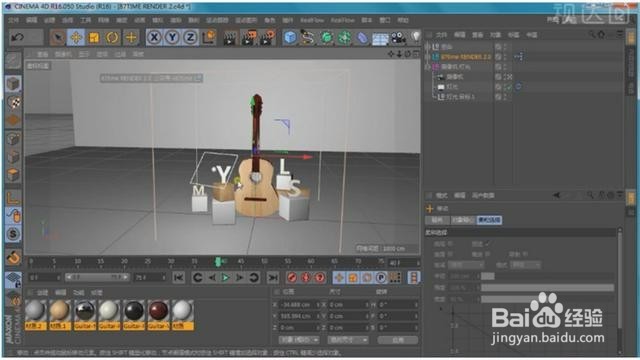The image size is (640, 360).
Task: Open the render settings icon
Action: coord(267,38)
